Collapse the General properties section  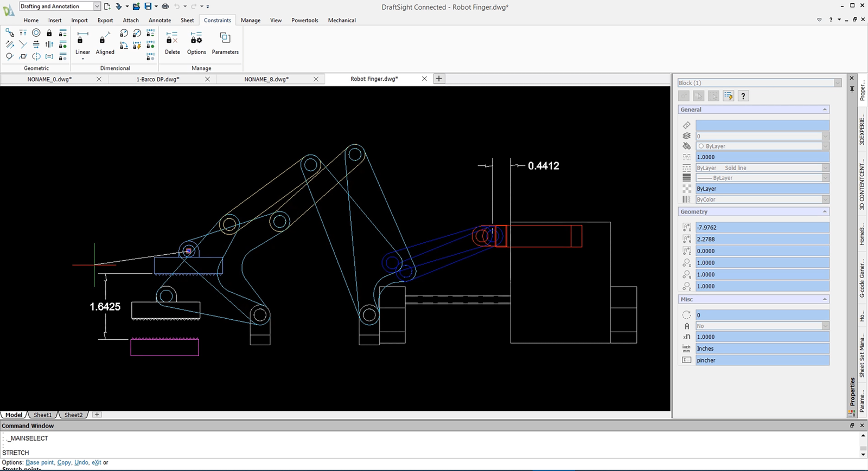coord(825,109)
